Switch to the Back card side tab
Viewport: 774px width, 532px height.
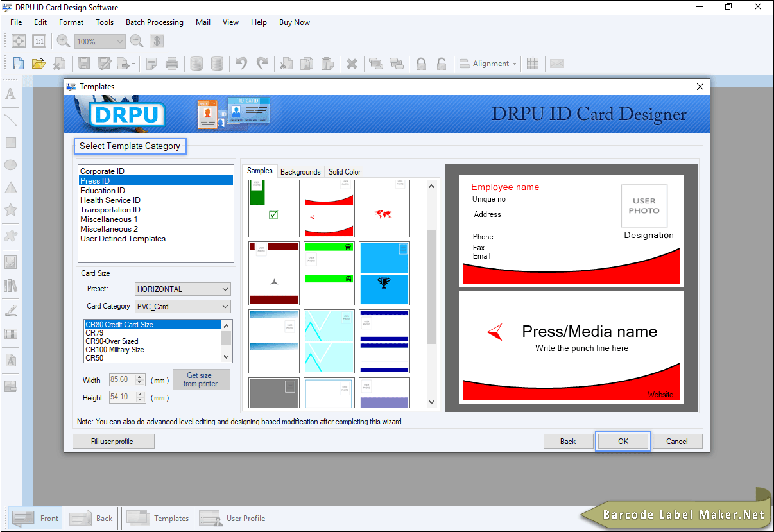coord(92,519)
